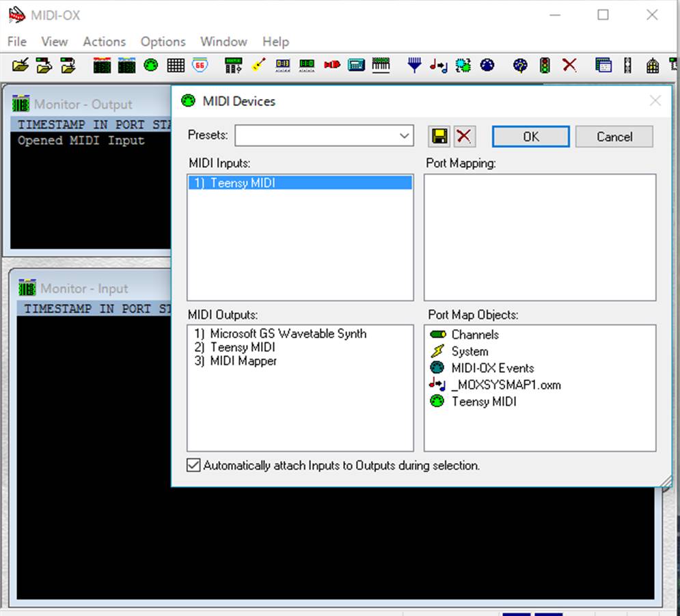Screen dimensions: 680x616
Task: Click the film strip toolbar icon
Action: (627, 66)
